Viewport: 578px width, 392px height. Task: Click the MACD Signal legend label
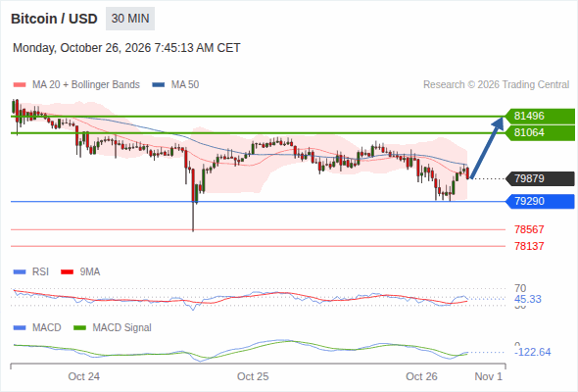122,328
